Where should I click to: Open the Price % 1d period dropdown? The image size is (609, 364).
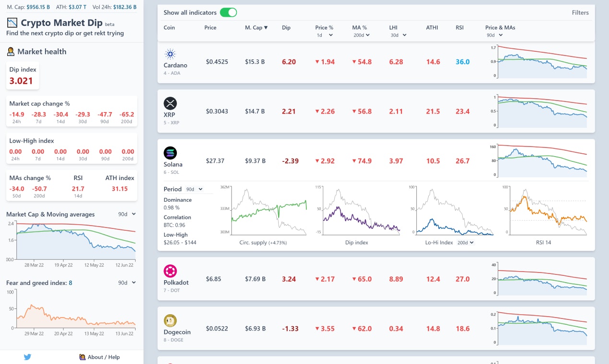325,35
